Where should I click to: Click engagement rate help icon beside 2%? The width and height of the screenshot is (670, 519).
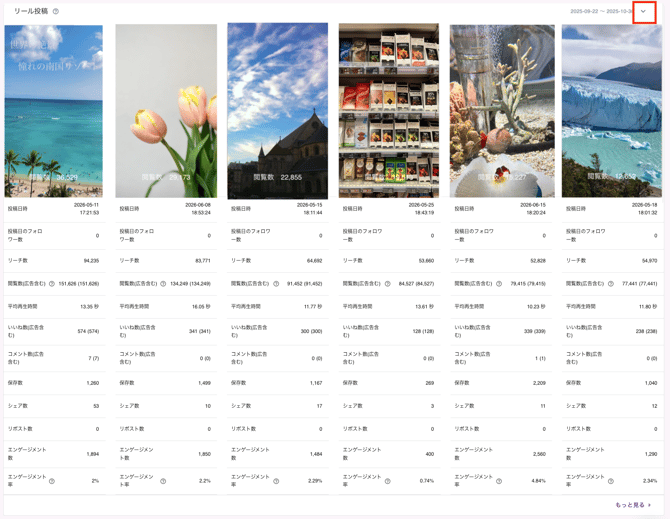(x=52, y=481)
